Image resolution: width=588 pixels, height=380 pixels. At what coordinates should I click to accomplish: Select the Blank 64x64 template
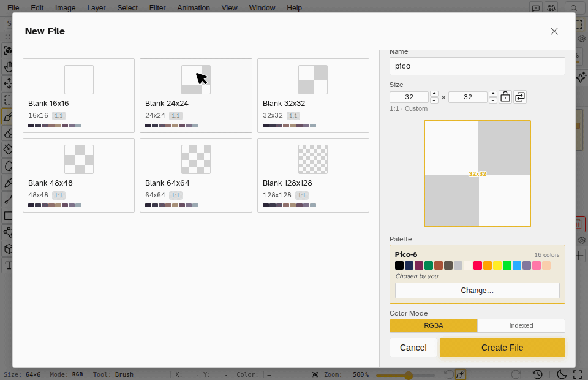(196, 175)
